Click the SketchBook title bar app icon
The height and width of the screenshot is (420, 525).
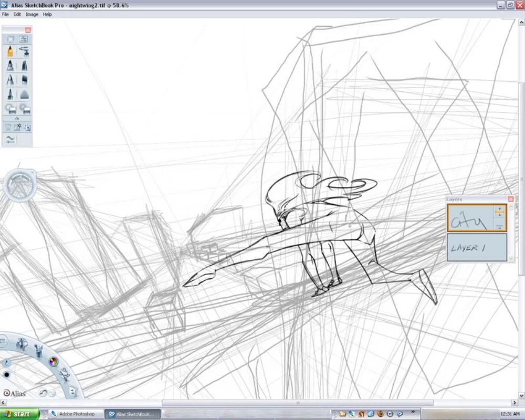[4, 5]
